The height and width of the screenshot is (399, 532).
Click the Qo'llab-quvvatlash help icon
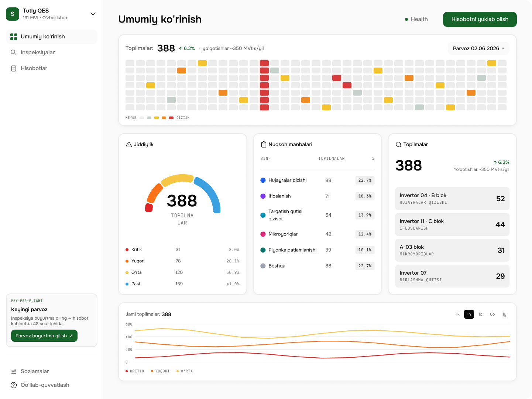pyautogui.click(x=14, y=385)
